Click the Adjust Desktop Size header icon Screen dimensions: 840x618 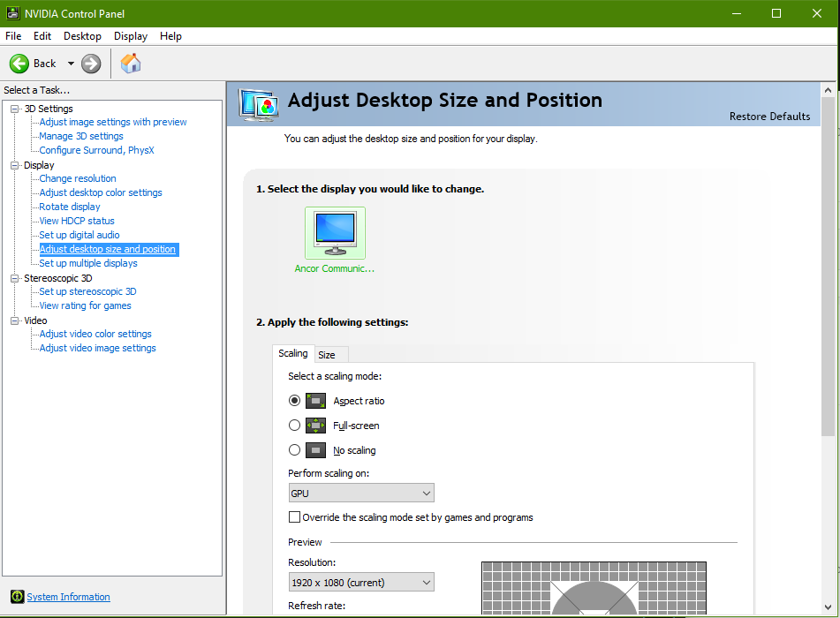tap(259, 104)
